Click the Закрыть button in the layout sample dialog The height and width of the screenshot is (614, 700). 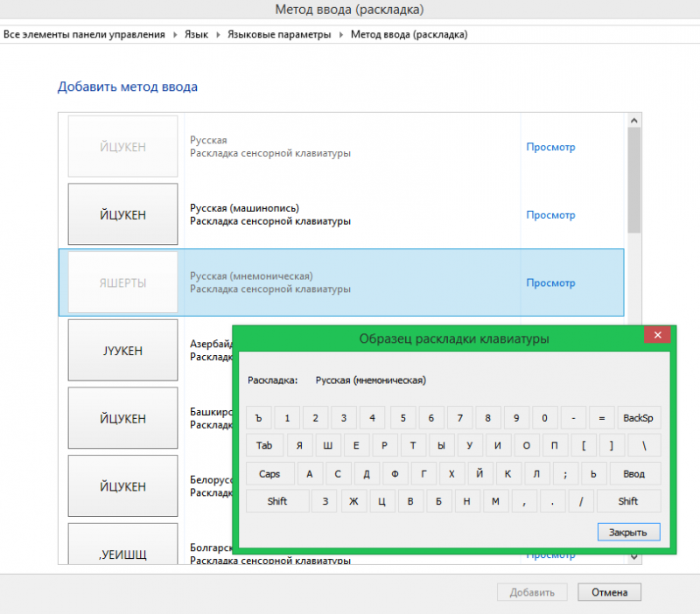coord(628,532)
